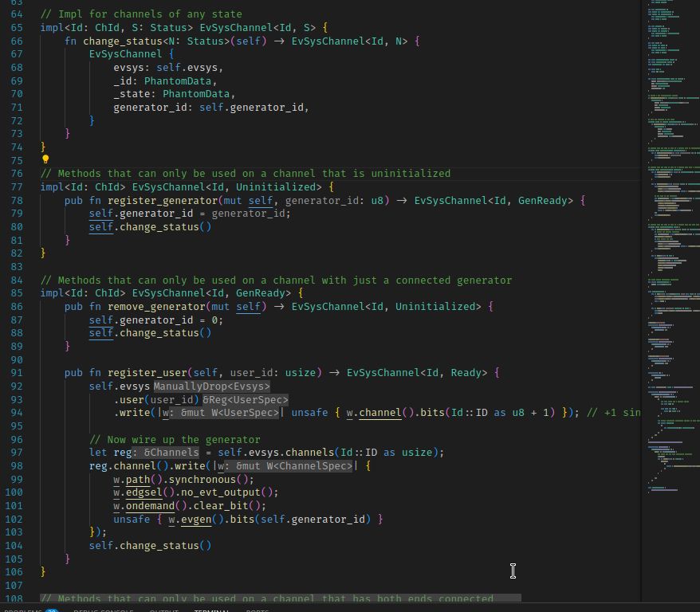Click the '&Channels' type inlay hint
700x612 pixels.
point(166,453)
